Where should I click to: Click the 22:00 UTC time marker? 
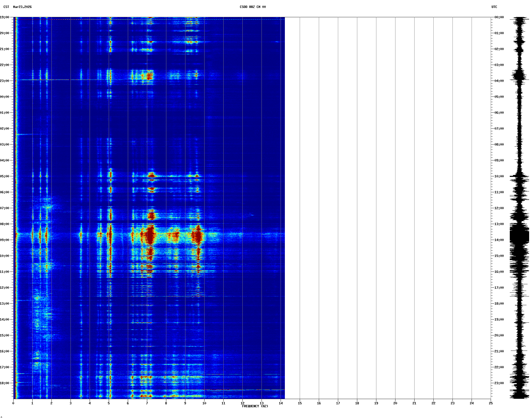(x=499, y=367)
